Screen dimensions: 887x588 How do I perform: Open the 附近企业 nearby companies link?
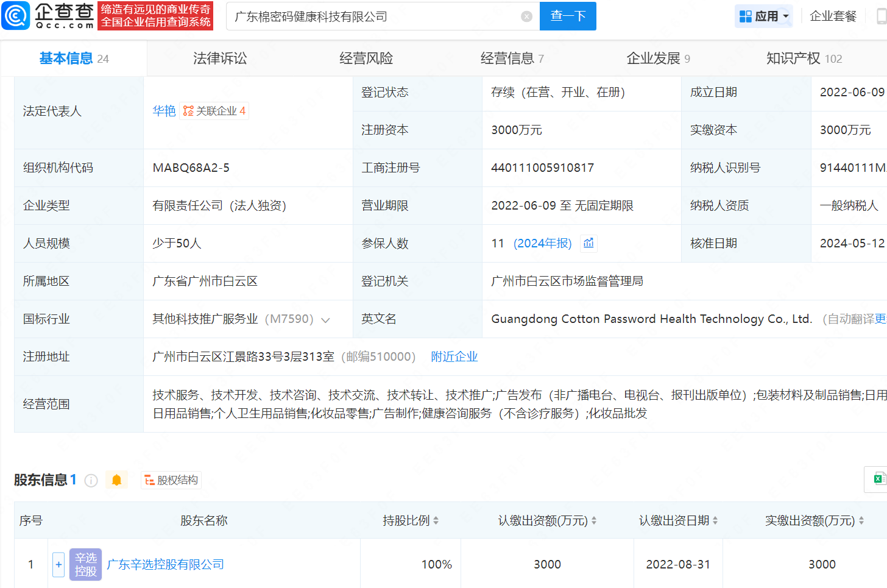pos(454,356)
